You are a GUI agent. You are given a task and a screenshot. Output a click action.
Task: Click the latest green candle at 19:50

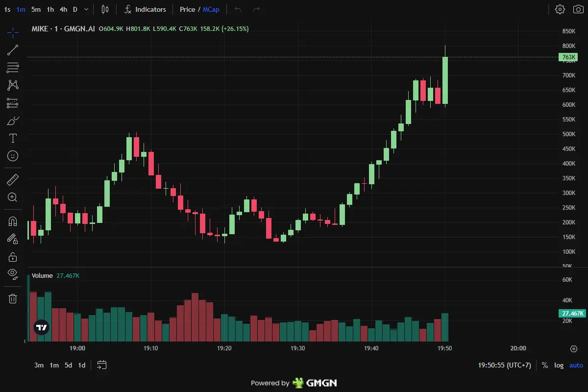pos(445,80)
